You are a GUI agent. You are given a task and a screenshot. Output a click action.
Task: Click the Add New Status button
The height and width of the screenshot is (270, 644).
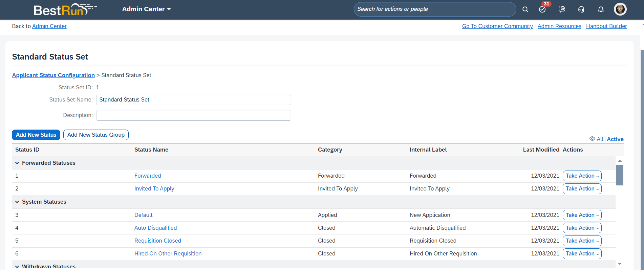pyautogui.click(x=36, y=135)
